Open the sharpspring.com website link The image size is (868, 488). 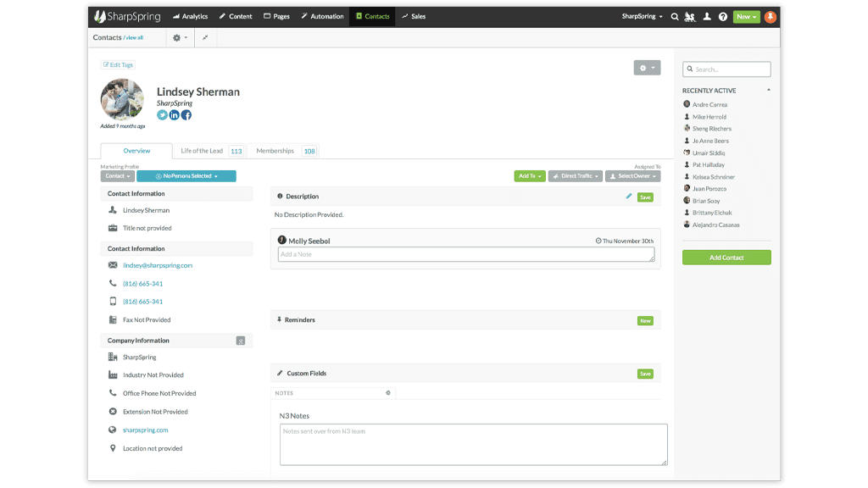point(146,430)
